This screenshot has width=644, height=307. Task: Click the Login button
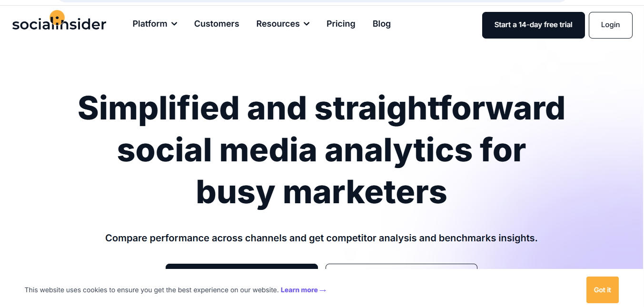coord(610,25)
